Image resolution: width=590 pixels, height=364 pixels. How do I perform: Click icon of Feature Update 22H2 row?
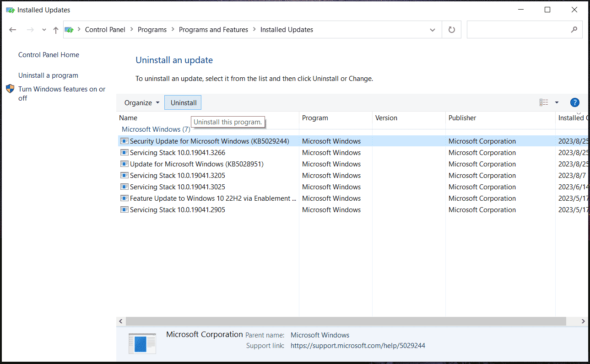coord(124,198)
